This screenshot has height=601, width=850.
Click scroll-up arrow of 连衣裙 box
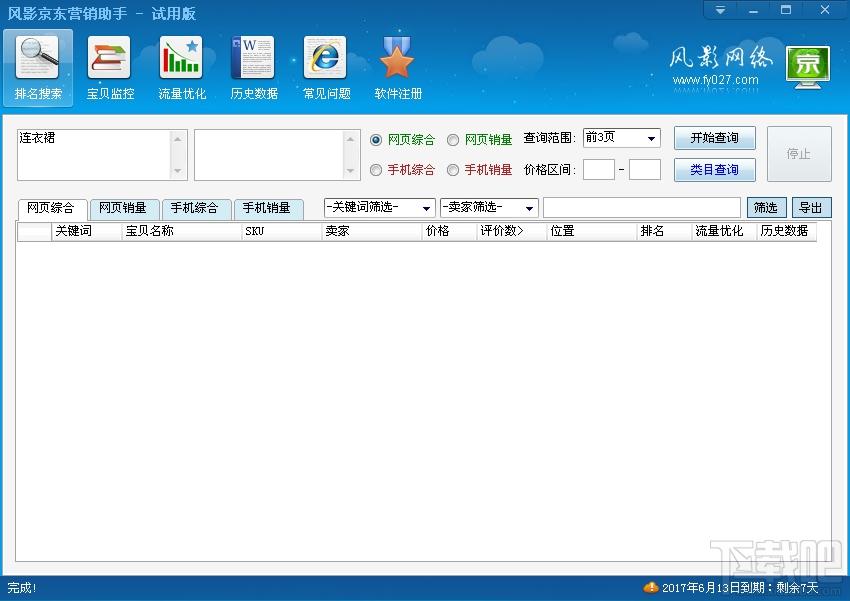click(x=178, y=139)
